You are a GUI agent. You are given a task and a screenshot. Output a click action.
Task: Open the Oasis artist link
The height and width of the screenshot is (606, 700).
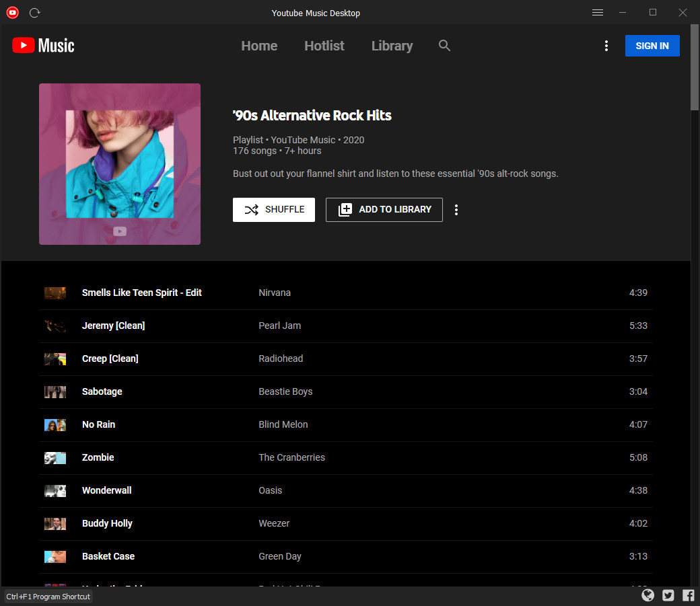tap(270, 491)
